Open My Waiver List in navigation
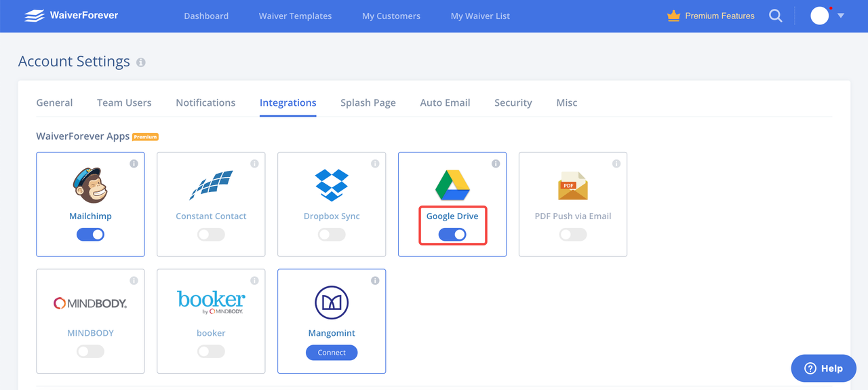 tap(480, 16)
